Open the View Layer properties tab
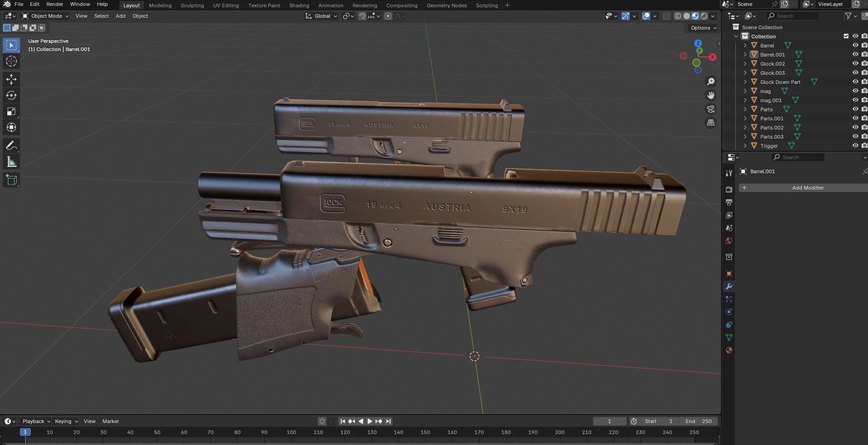Screen dimensions: 868x445 (729, 215)
